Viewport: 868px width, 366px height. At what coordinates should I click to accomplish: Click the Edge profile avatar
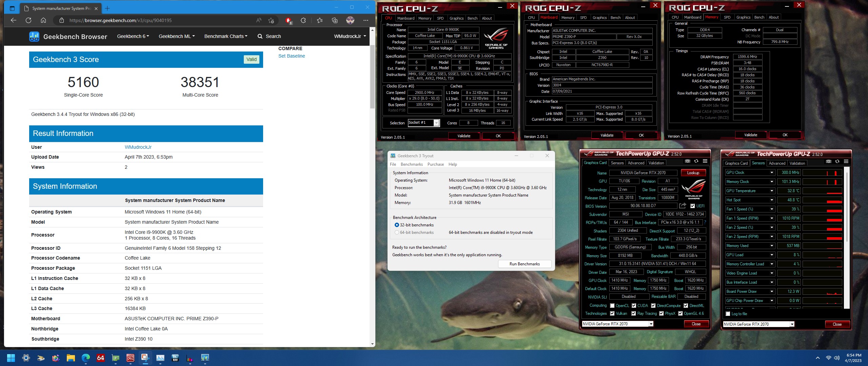point(350,20)
